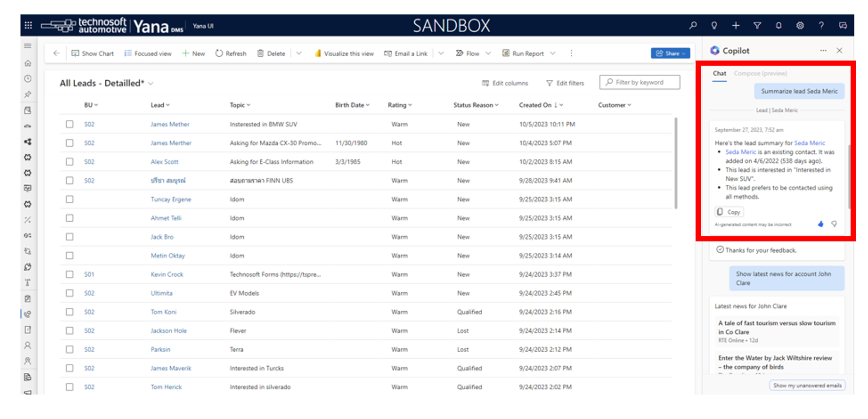Select the Chat tab in Copilot
Image resolution: width=868 pixels, height=419 pixels.
(x=720, y=73)
